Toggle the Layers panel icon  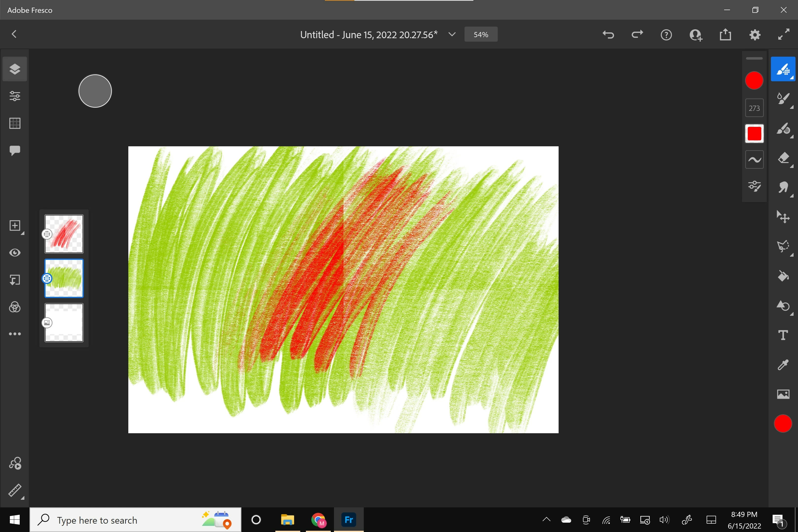15,69
